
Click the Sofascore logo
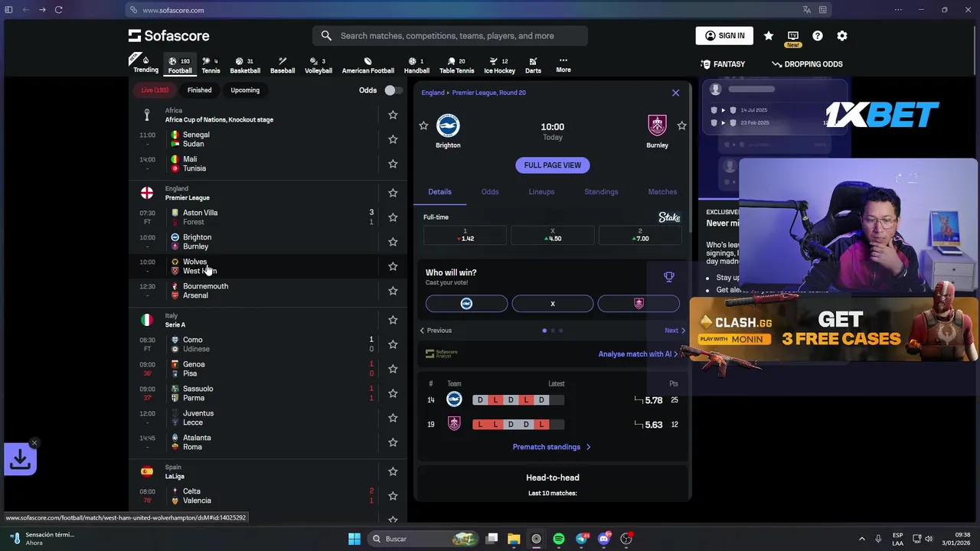click(x=168, y=36)
